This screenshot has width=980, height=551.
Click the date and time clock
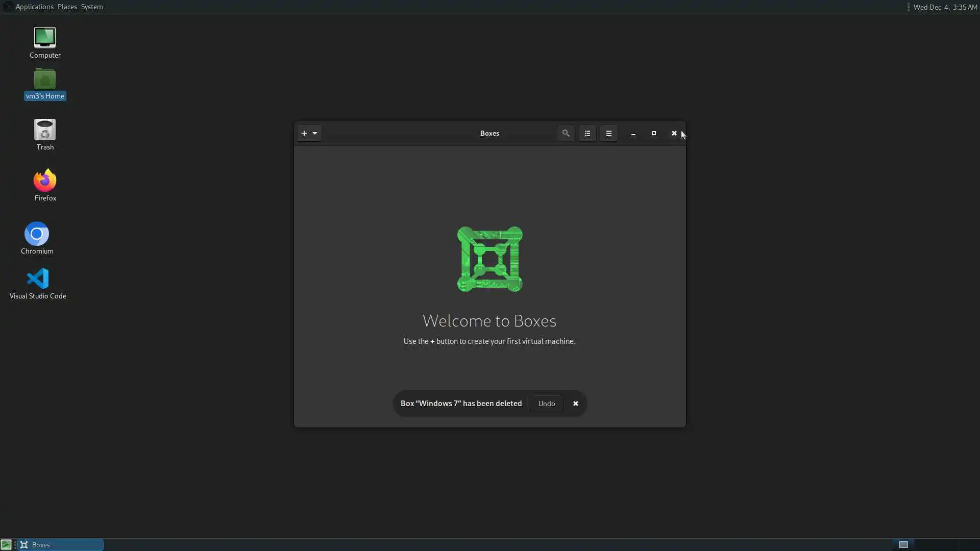point(945,7)
